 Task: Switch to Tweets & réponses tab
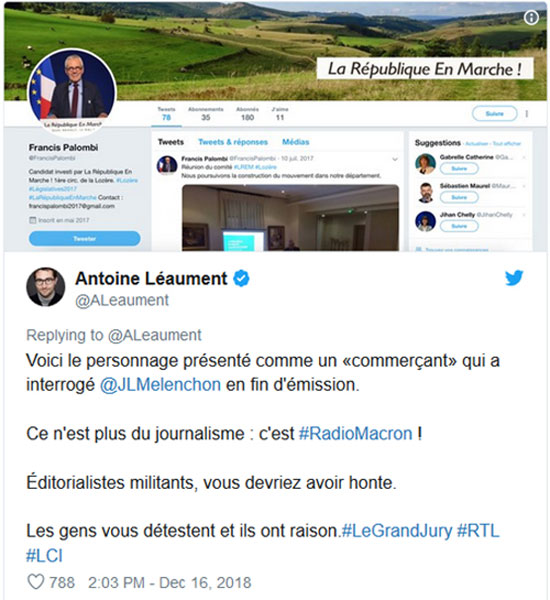pyautogui.click(x=233, y=142)
